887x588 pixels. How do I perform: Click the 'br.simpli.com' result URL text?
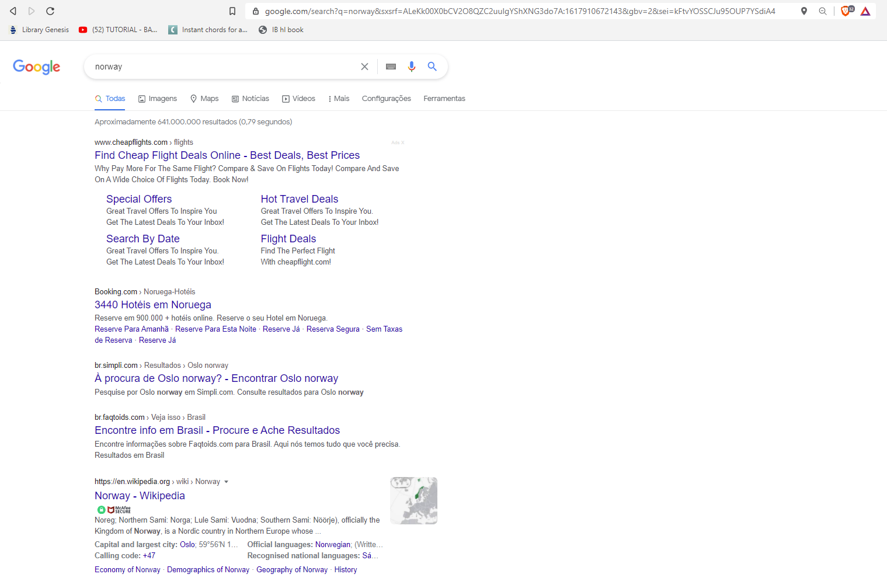point(116,366)
